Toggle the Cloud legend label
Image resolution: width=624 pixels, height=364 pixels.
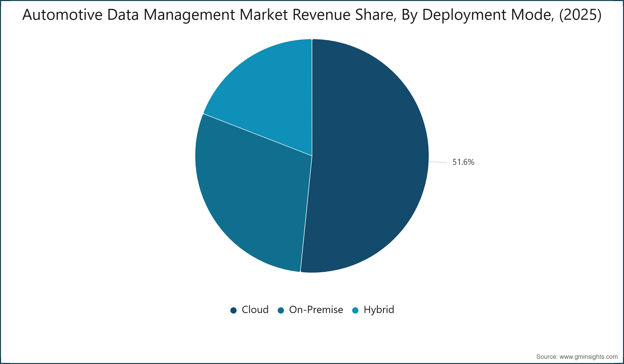coord(255,310)
